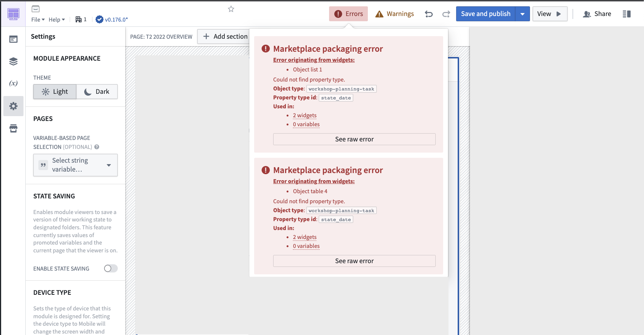
Task: Click the file card icon above File menu
Action: (x=36, y=9)
